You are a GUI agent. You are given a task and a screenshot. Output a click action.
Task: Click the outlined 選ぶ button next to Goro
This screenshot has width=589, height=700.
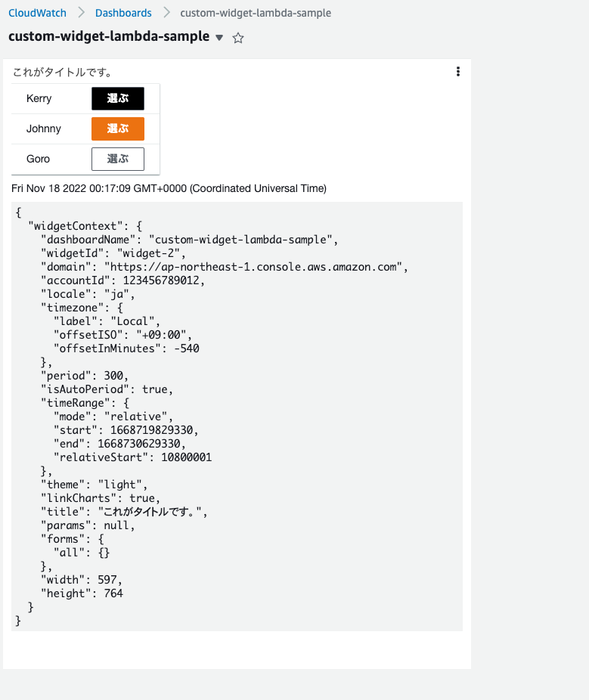(117, 159)
